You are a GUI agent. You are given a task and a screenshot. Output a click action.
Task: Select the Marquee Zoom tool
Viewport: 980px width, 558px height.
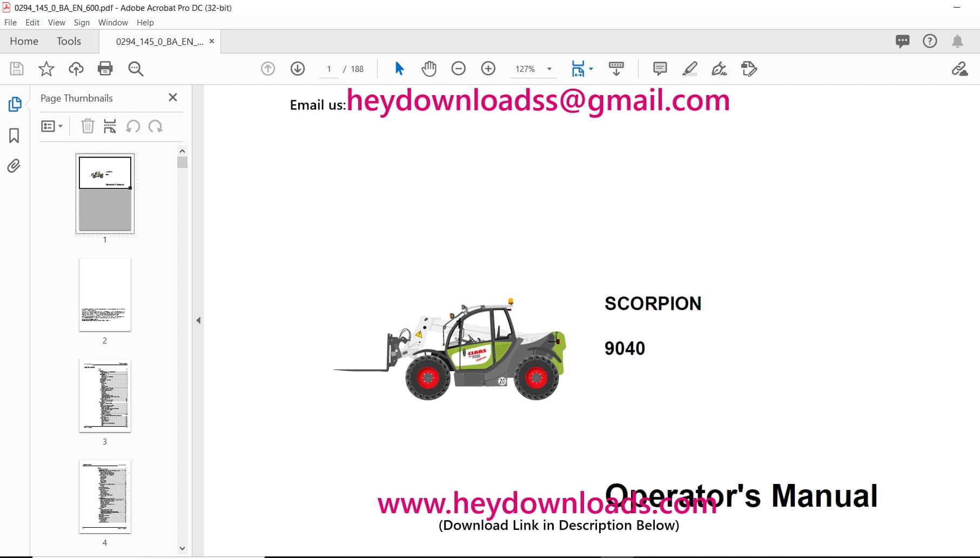pos(136,69)
